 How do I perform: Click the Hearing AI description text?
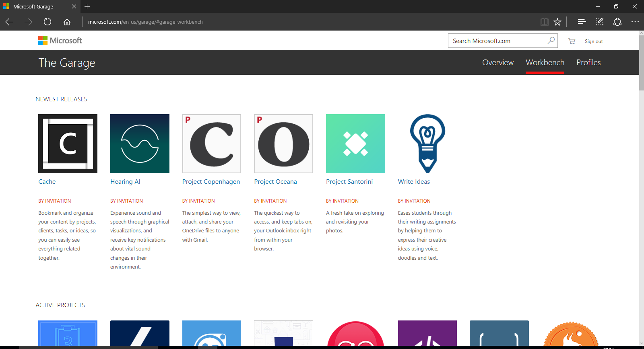click(x=140, y=240)
